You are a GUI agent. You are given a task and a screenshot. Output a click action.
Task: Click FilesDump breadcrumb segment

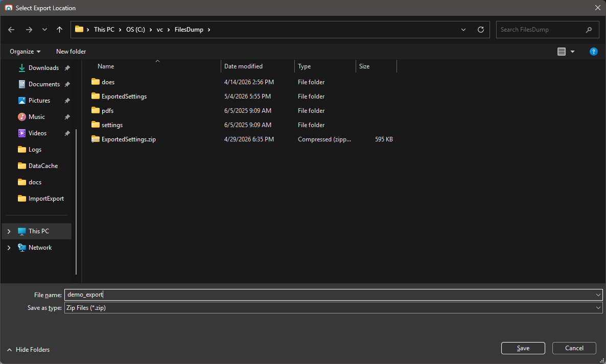[x=189, y=30]
